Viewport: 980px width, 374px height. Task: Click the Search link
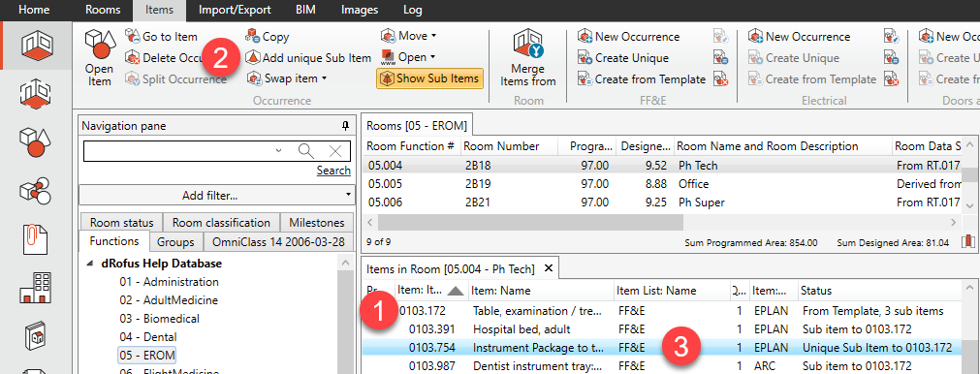[333, 171]
